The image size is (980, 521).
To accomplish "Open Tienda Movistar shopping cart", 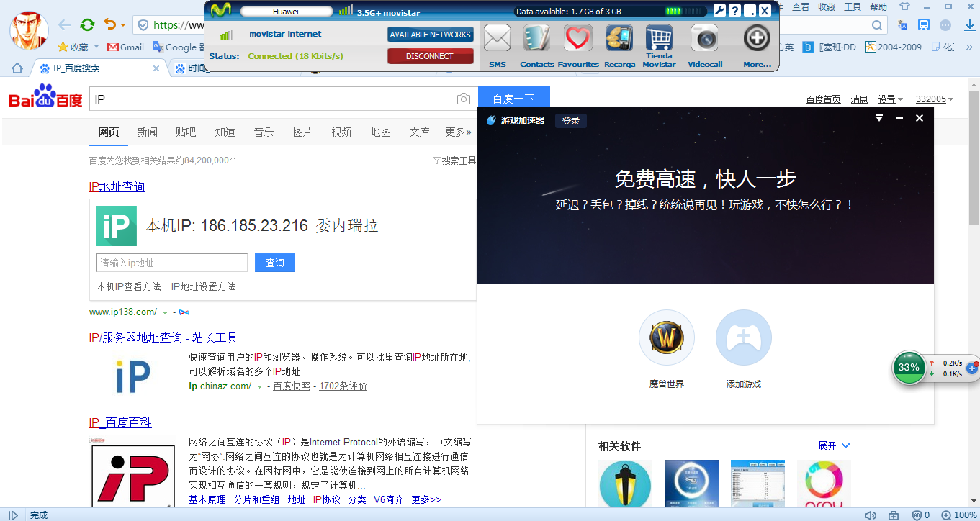I will [x=659, y=39].
